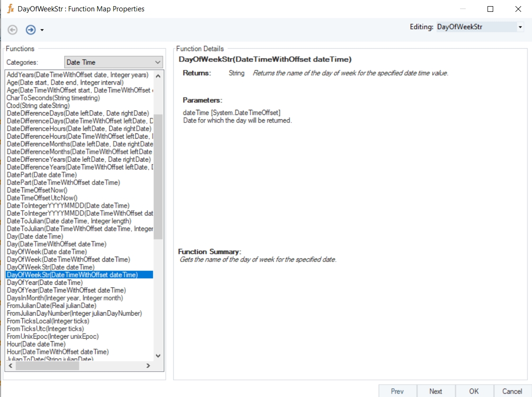Select DateTimeOffsetNow() from function list

pyautogui.click(x=37, y=190)
